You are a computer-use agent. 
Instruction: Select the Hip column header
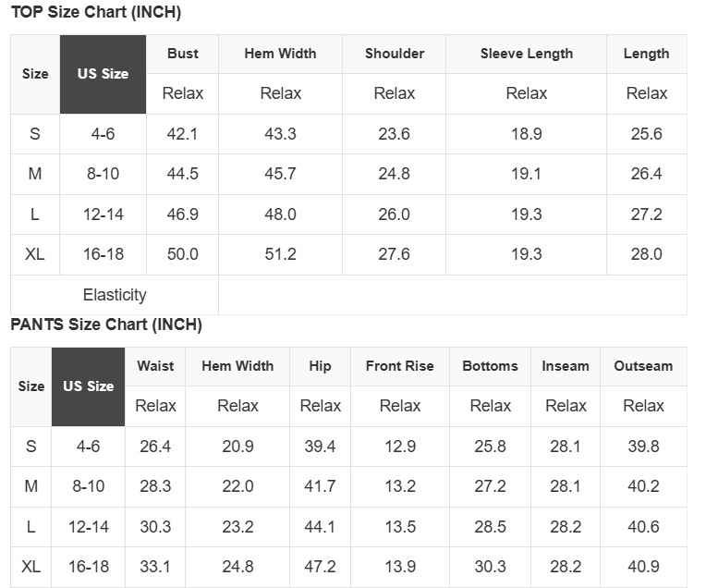click(320, 366)
